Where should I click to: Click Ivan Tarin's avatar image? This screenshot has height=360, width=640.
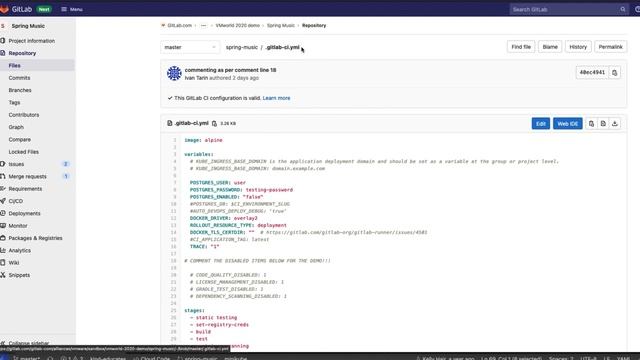(174, 73)
